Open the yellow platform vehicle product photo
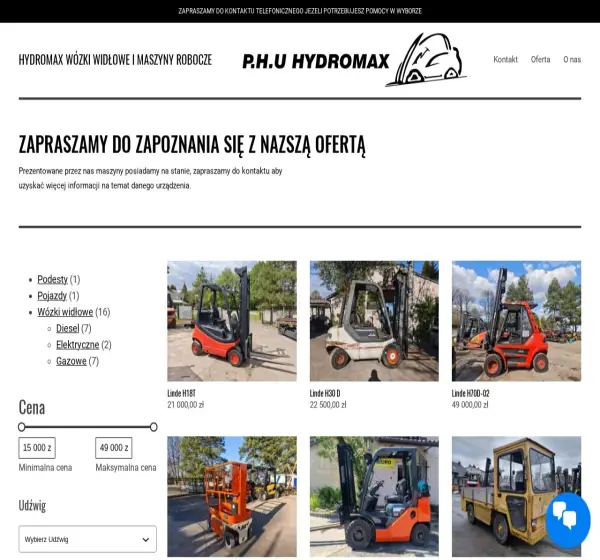 pyautogui.click(x=516, y=496)
